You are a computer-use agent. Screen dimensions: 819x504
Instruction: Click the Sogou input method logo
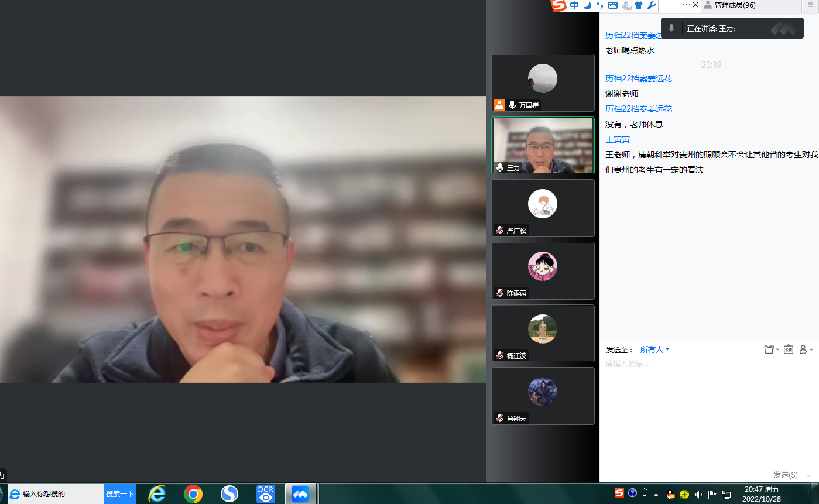pyautogui.click(x=559, y=6)
